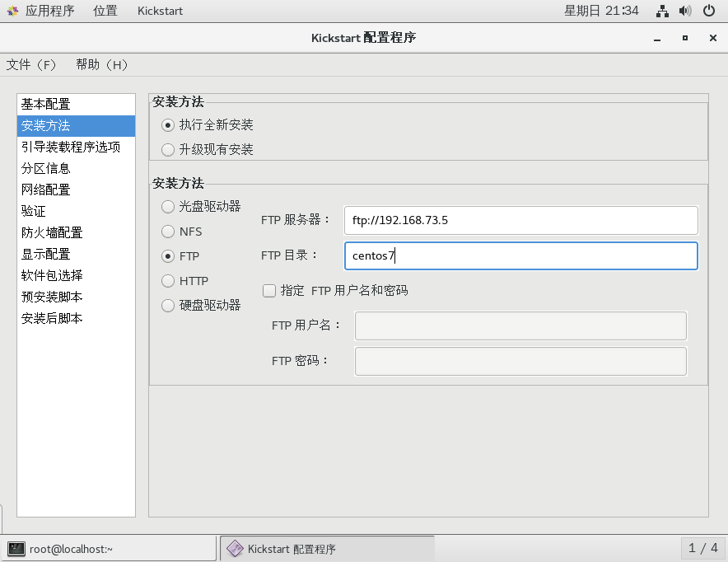
Task: Choose the 升级现有安装 radio button
Action: tap(168, 149)
